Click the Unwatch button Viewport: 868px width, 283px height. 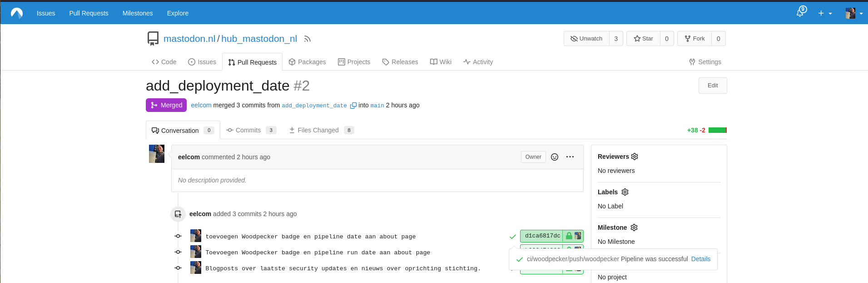586,39
